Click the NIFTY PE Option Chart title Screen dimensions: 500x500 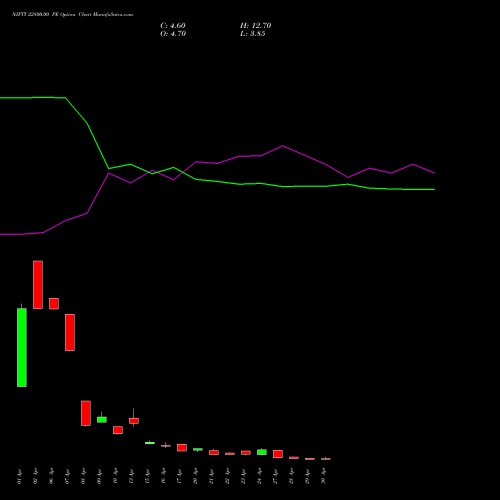(72, 14)
